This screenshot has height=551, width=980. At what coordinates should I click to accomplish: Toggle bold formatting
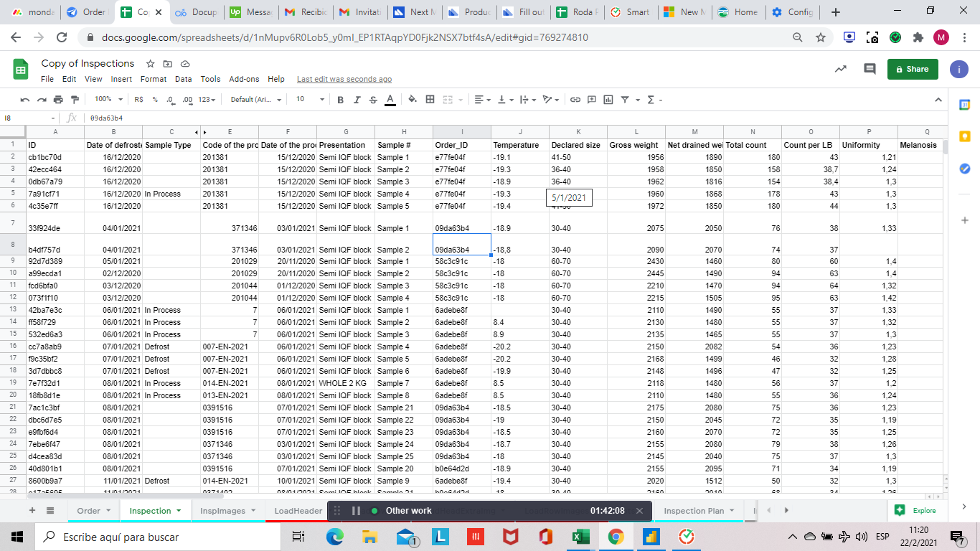[341, 99]
